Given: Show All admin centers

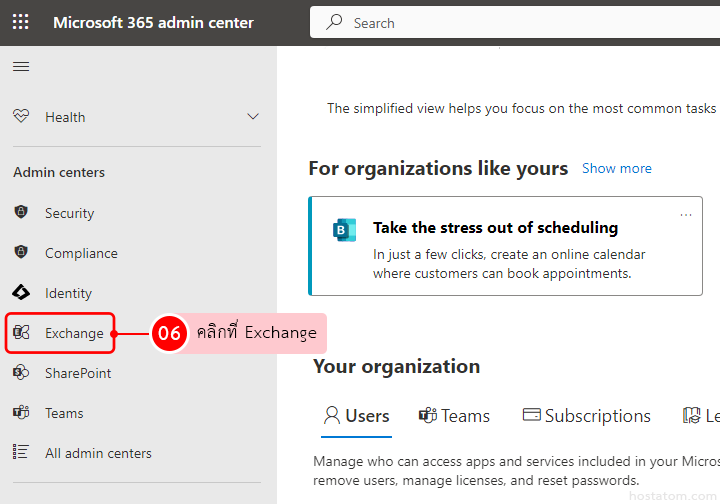Looking at the screenshot, I should pyautogui.click(x=98, y=453).
